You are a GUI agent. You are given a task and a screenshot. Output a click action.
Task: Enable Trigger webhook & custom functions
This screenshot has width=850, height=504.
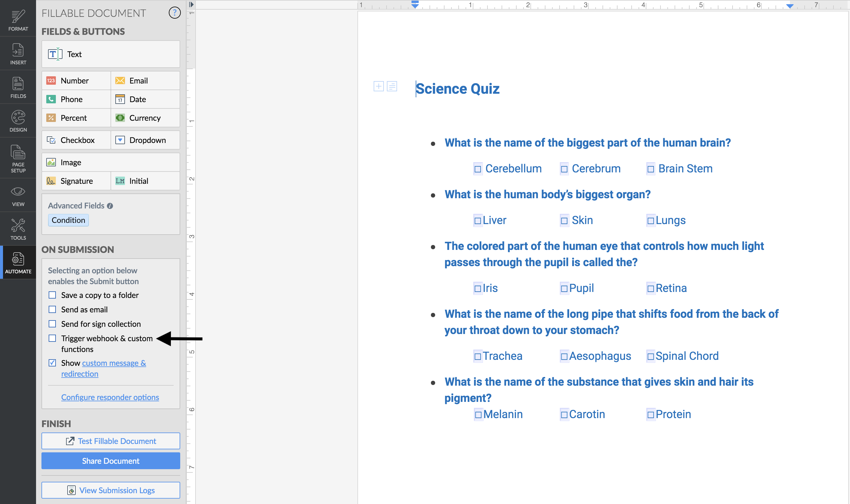pyautogui.click(x=52, y=338)
